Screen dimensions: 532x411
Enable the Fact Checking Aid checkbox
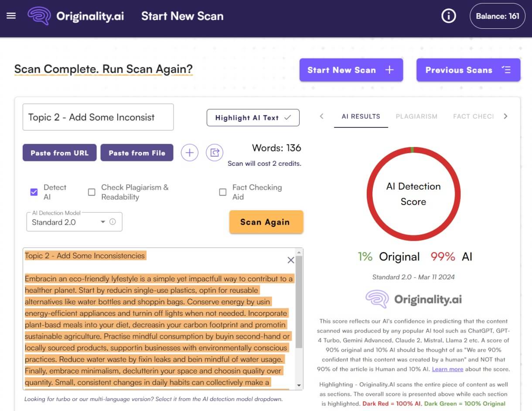223,192
